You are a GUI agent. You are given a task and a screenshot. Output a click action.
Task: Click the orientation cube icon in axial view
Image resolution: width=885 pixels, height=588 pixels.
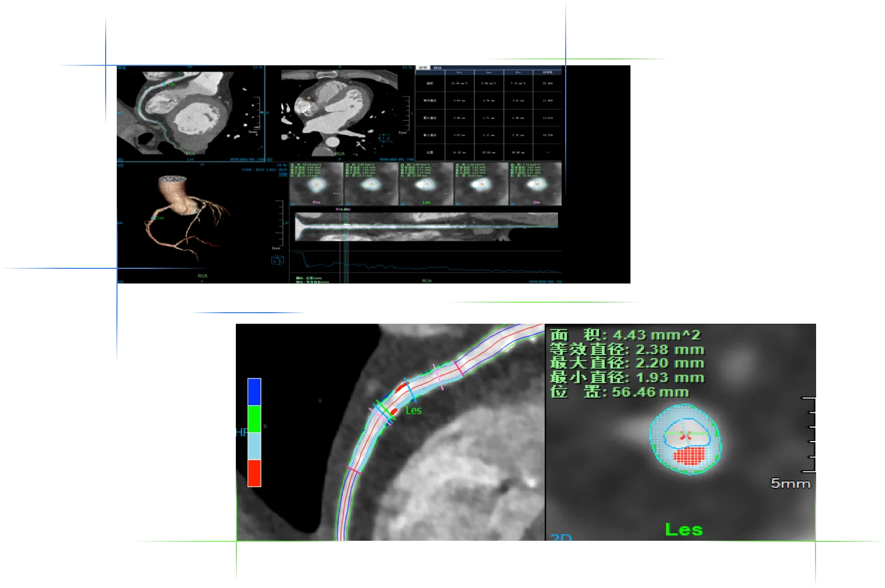tap(384, 138)
